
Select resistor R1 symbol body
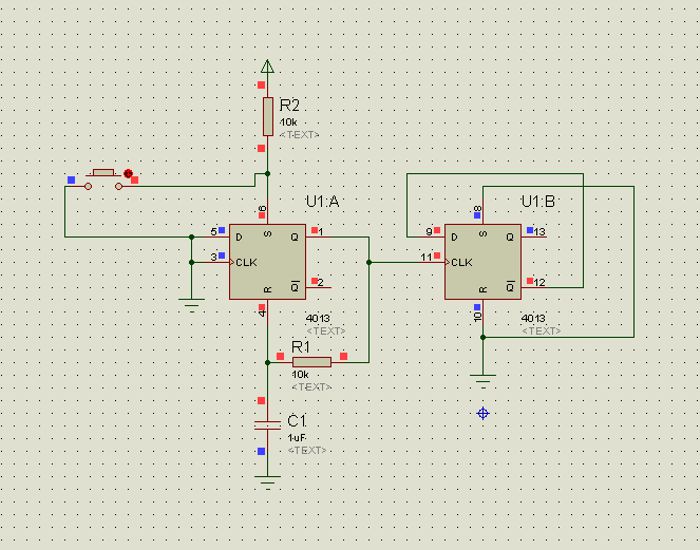(x=312, y=362)
